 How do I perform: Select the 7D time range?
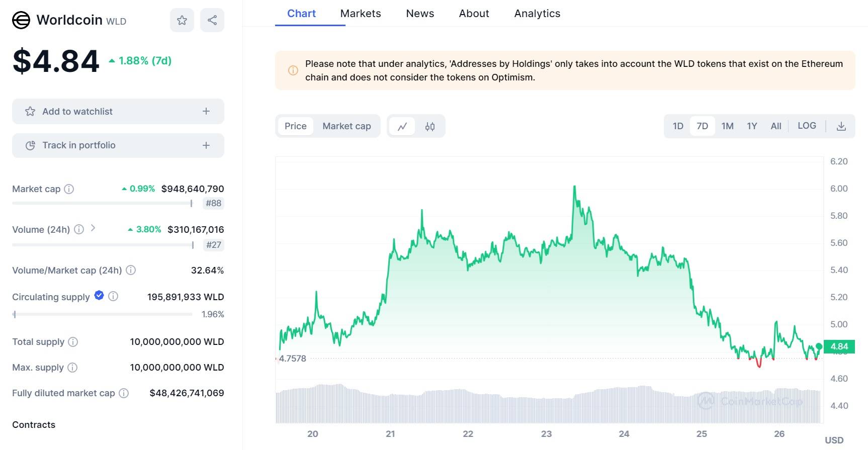click(703, 126)
